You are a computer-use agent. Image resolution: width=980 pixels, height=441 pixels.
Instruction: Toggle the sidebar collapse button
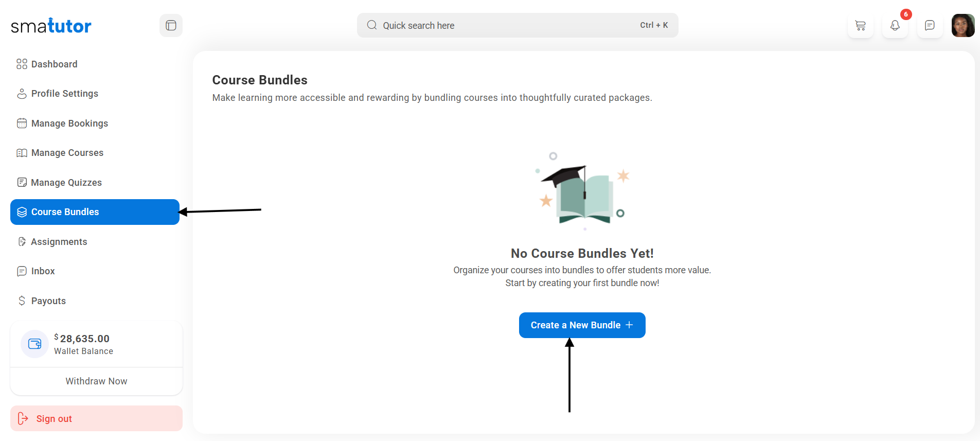click(171, 26)
